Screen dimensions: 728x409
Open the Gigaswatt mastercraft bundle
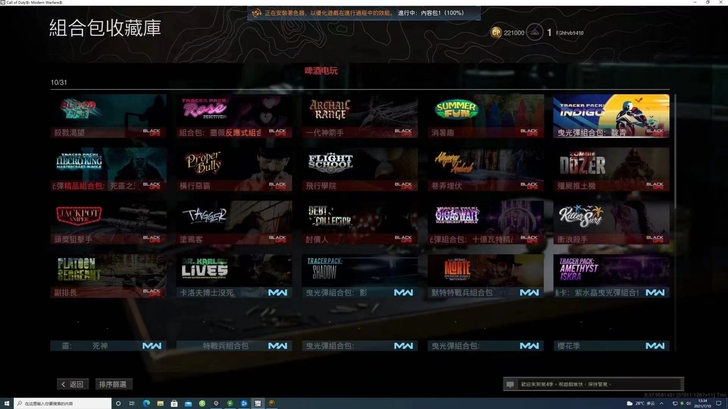(486, 223)
